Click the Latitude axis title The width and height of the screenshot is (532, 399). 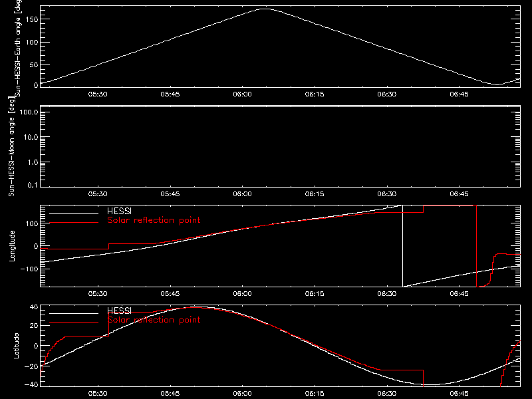coord(16,346)
